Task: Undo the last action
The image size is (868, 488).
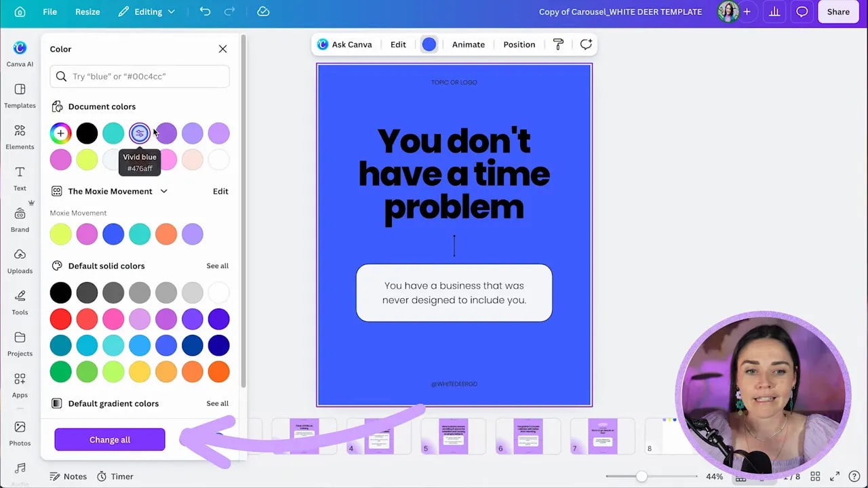Action: pos(205,12)
